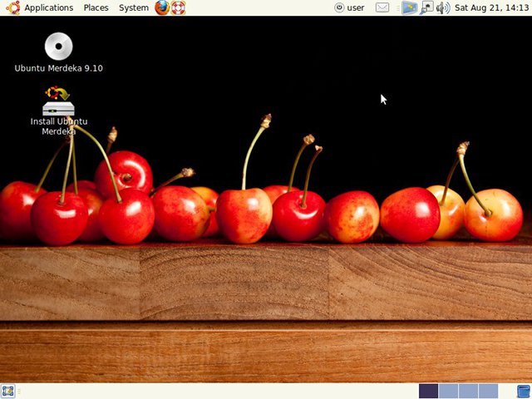This screenshot has width=532, height=399.
Task: Show the calendar from the clock
Action: point(491,7)
